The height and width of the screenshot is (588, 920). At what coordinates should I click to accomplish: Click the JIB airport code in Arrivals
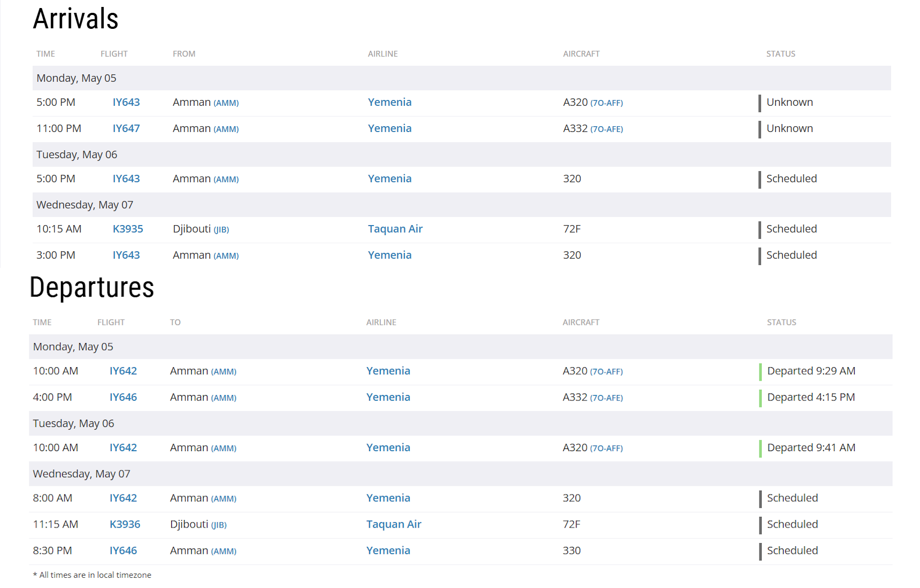pos(221,230)
